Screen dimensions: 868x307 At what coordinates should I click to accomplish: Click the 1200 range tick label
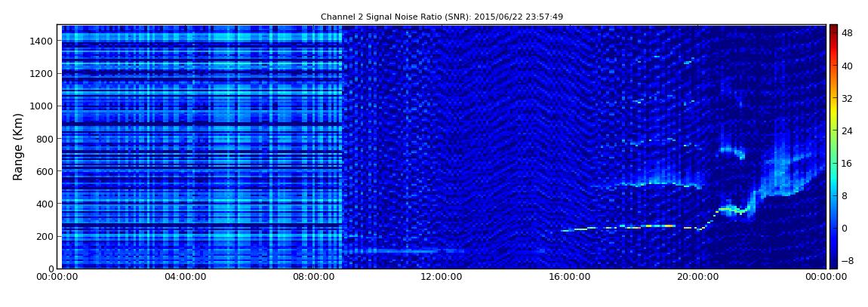pos(42,74)
